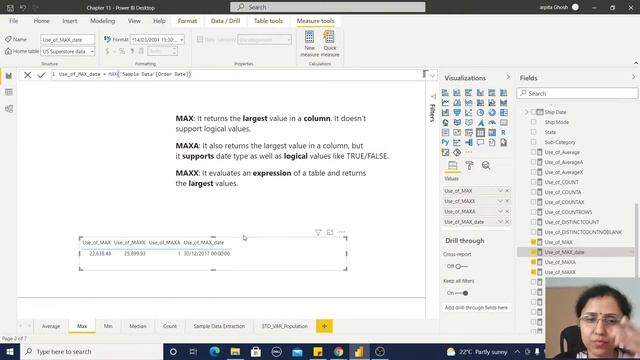Open dropdown for Use_of_MAXX value field
640x360 pixels.
point(500,201)
